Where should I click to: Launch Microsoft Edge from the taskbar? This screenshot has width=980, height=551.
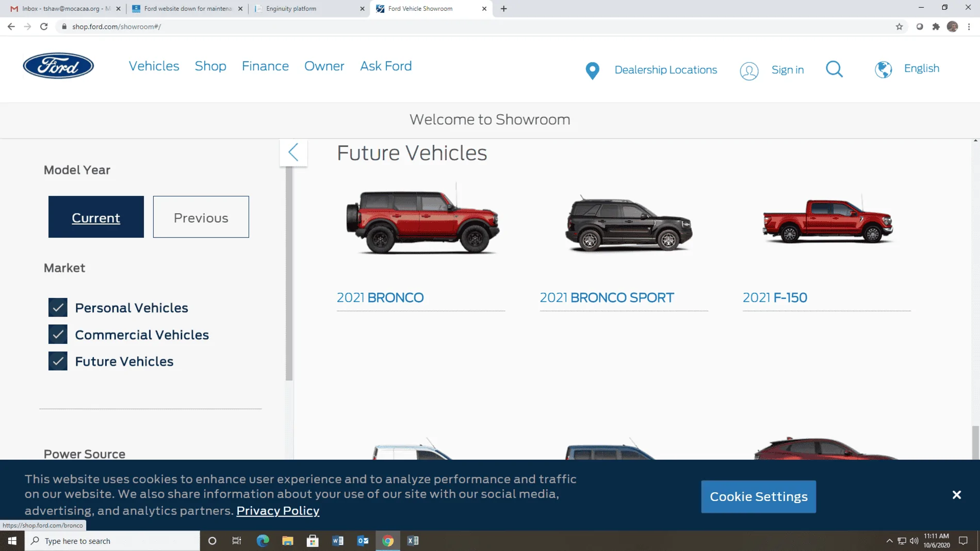click(x=263, y=541)
